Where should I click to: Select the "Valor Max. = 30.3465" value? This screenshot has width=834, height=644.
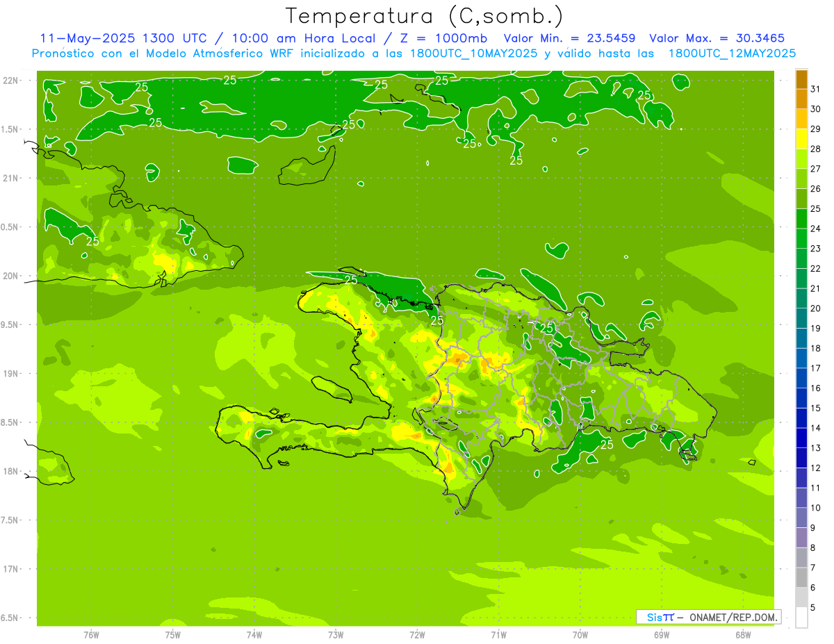[x=717, y=38]
